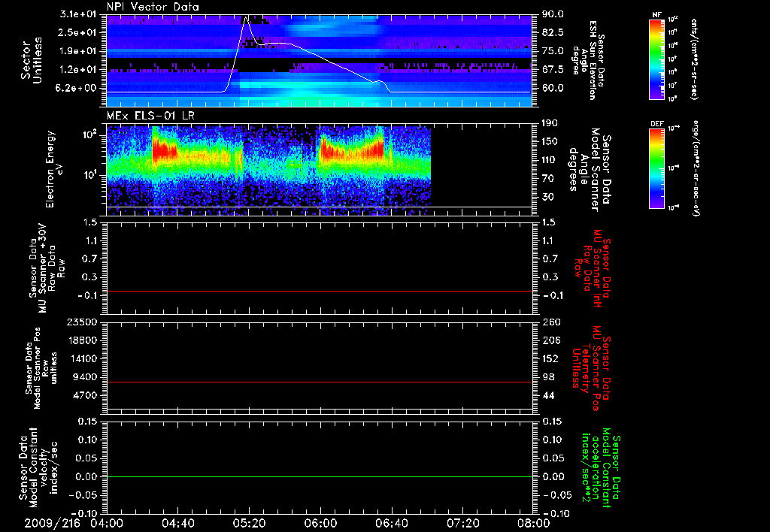This screenshot has height=532, width=770.
Task: Click the "90.0" sun elevation tick value
Action: (553, 14)
